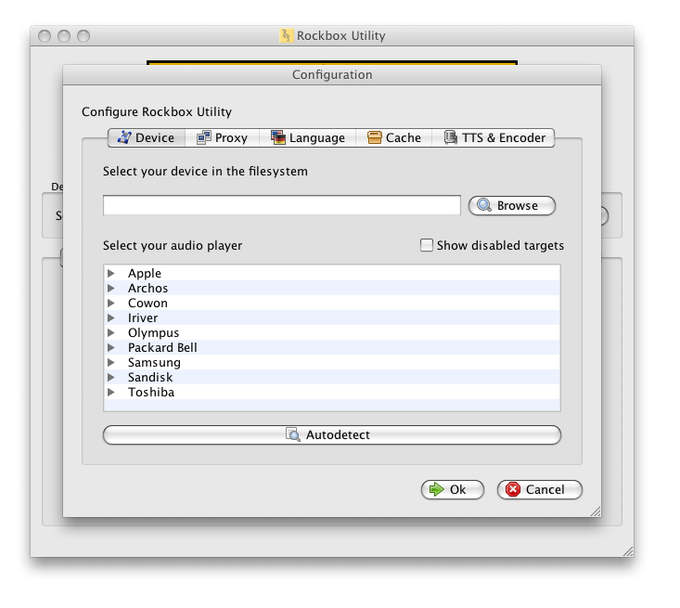Expand the Iriver player group
Image resolution: width=680 pixels, height=608 pixels.
click(111, 318)
